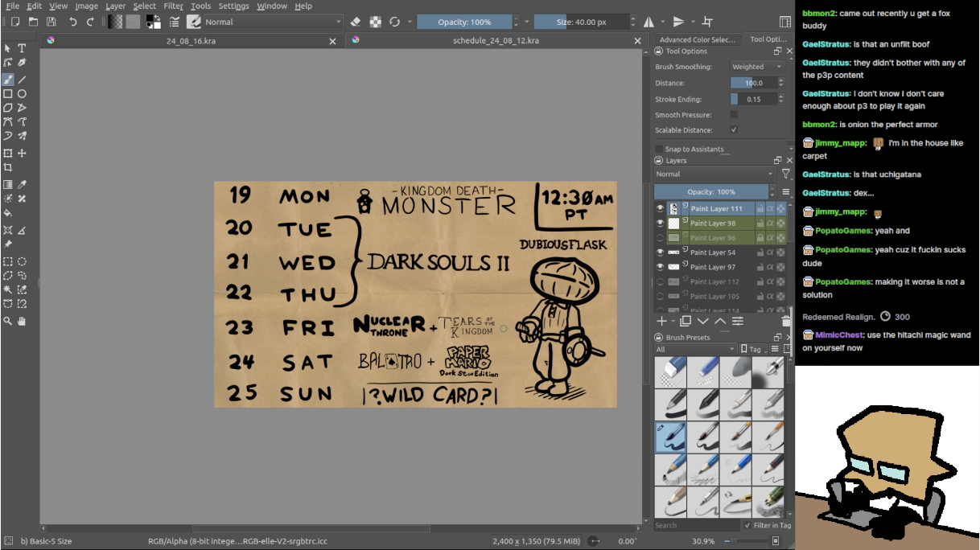The image size is (980, 550).
Task: Uncheck the Scalable Distance checkbox
Action: pos(734,130)
